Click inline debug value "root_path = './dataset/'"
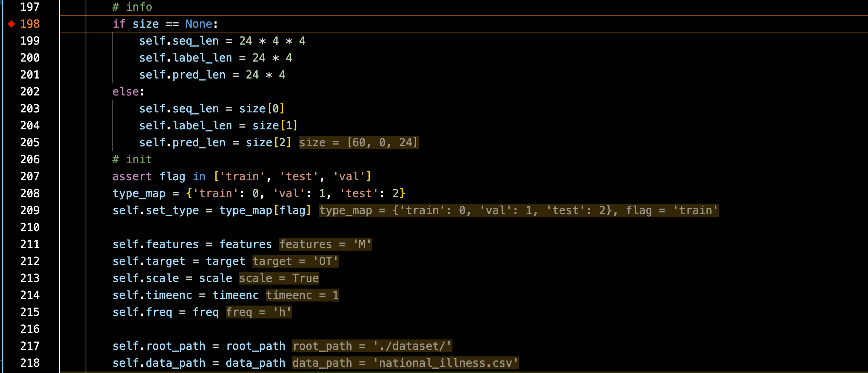 click(372, 346)
